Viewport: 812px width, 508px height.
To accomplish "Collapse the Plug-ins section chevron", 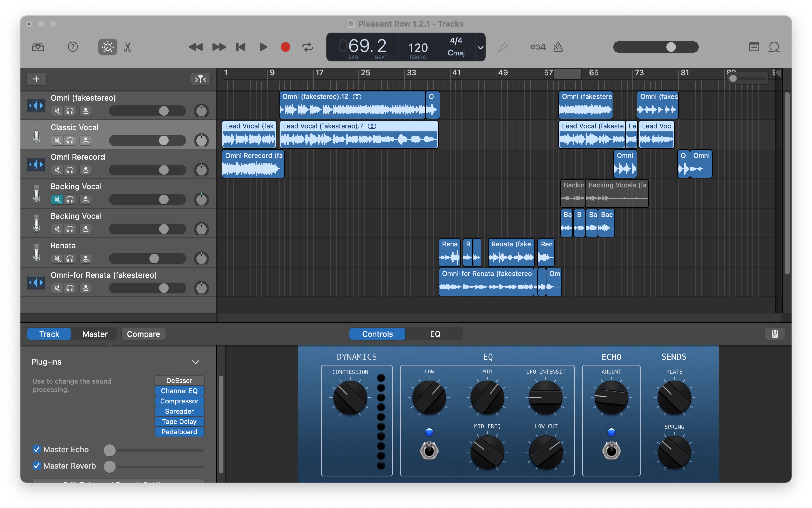I will click(195, 362).
